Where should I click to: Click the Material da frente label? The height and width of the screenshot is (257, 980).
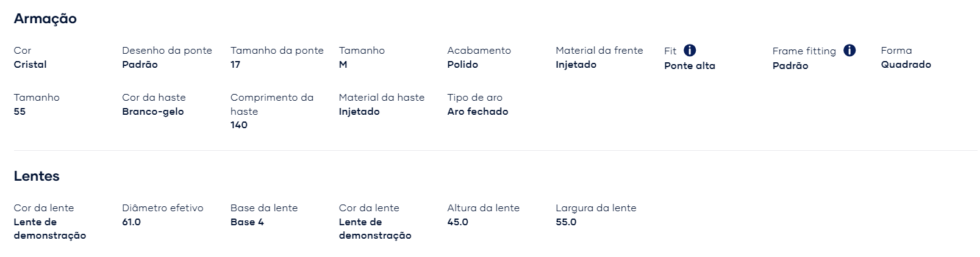point(599,51)
